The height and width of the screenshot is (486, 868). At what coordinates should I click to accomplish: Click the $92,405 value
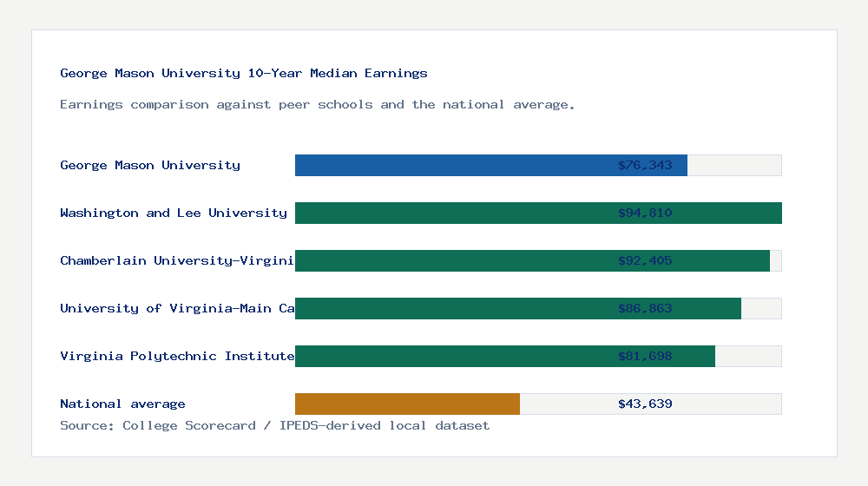[645, 260]
